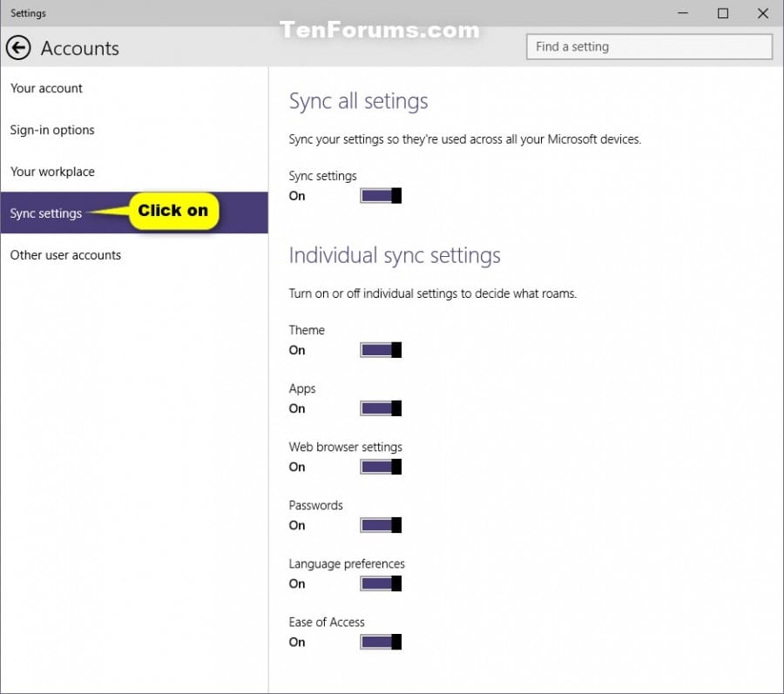This screenshot has height=694, width=784.
Task: Open Your workplace settings page
Action: click(x=52, y=172)
